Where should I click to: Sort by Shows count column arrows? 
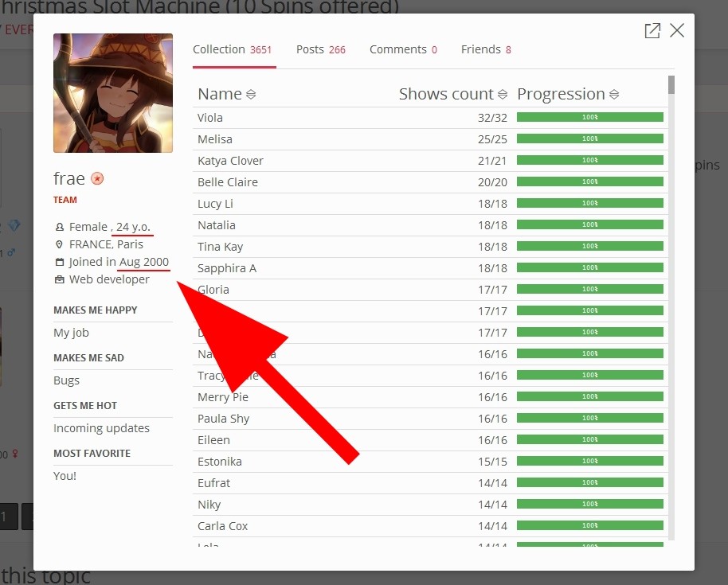503,95
